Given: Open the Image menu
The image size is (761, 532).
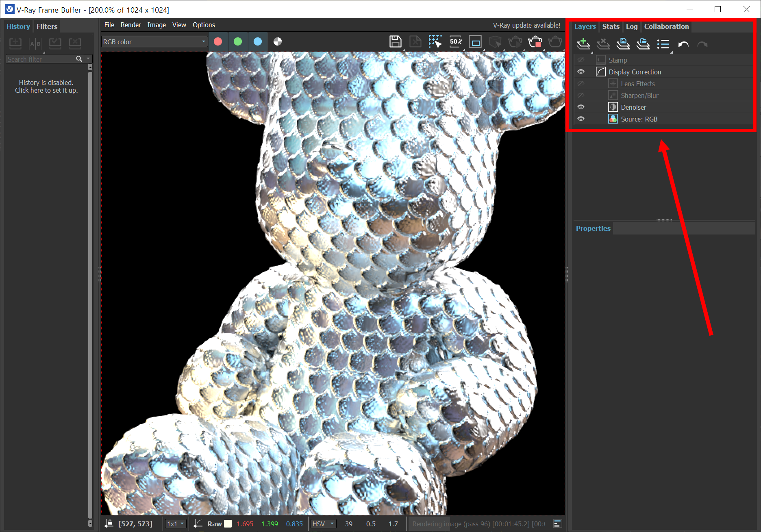Looking at the screenshot, I should (x=157, y=25).
